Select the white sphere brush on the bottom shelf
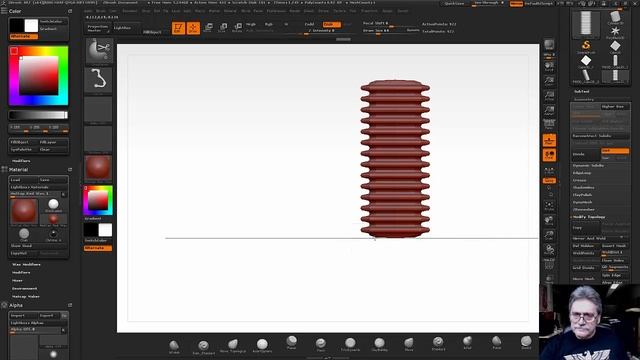Image resolution: width=640 pixels, height=360 pixels. click(x=262, y=345)
